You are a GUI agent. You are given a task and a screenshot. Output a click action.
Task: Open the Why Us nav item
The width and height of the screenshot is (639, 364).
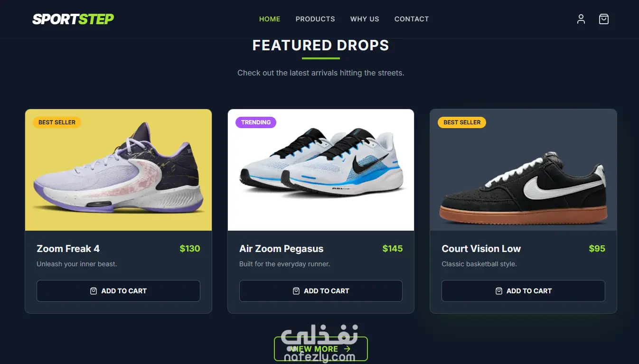(x=365, y=19)
